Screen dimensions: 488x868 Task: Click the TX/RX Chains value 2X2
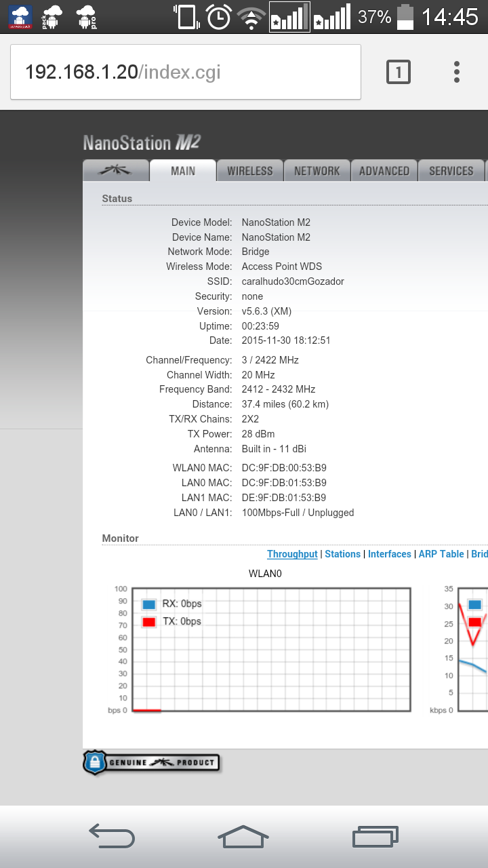coord(251,419)
